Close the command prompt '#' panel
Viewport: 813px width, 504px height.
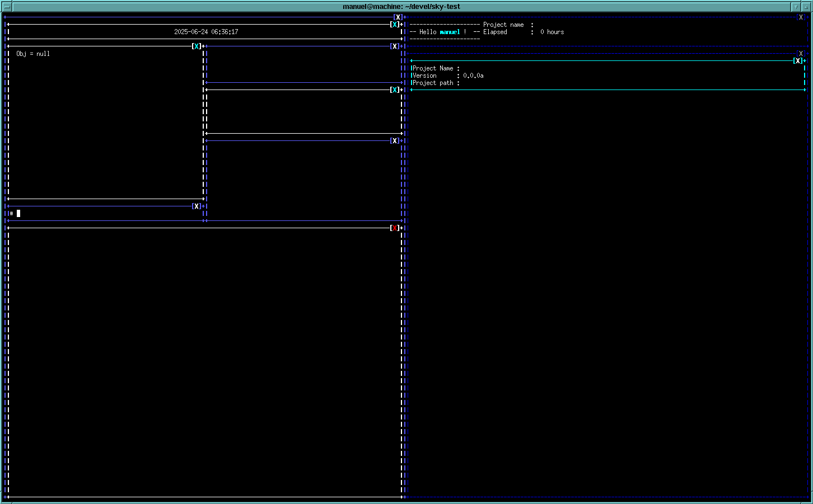tap(197, 206)
